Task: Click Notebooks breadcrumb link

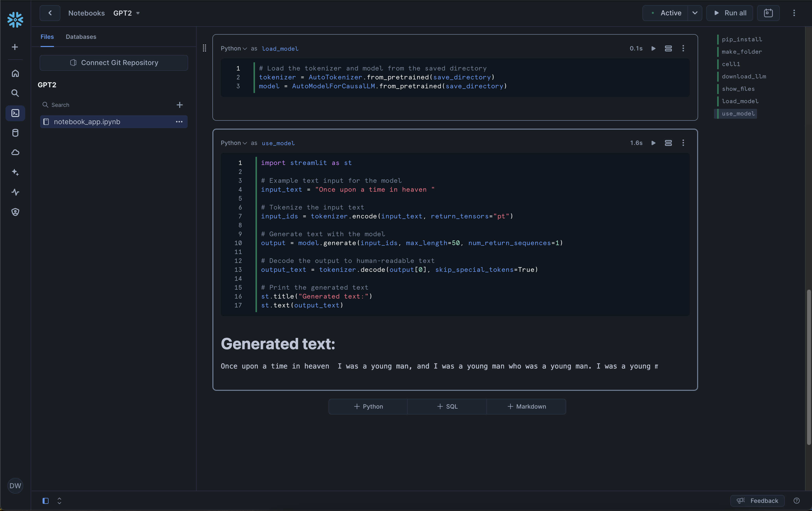Action: click(x=86, y=13)
